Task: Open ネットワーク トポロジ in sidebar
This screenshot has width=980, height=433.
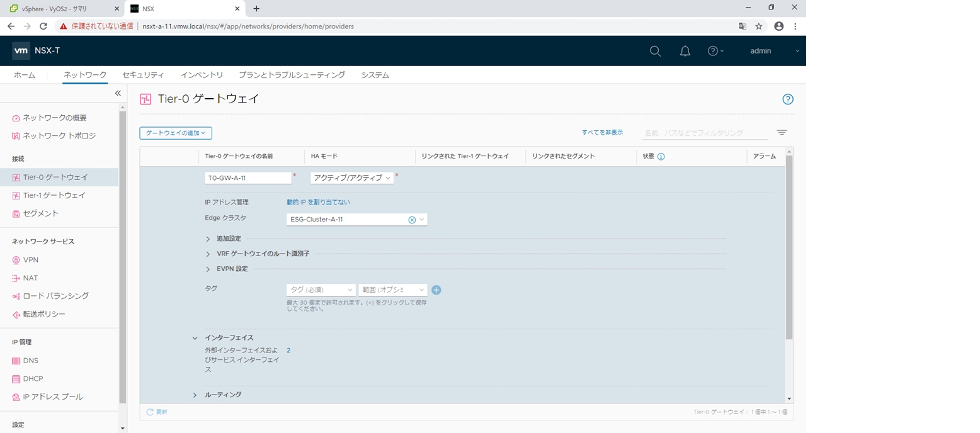Action: coord(59,136)
